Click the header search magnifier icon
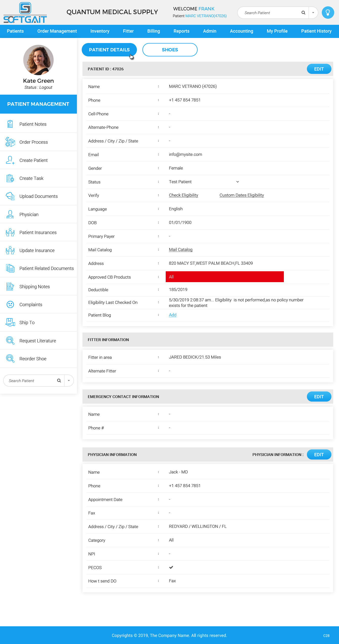Image resolution: width=339 pixels, height=644 pixels. tap(303, 13)
